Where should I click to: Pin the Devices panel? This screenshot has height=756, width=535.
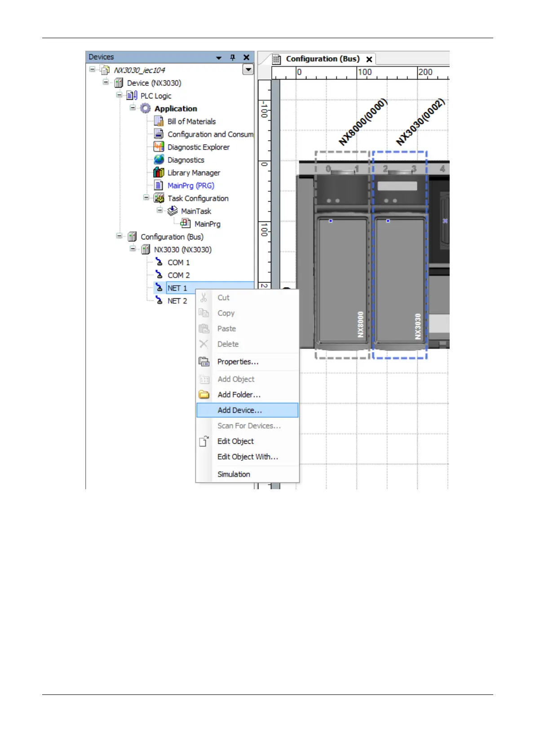pyautogui.click(x=233, y=57)
